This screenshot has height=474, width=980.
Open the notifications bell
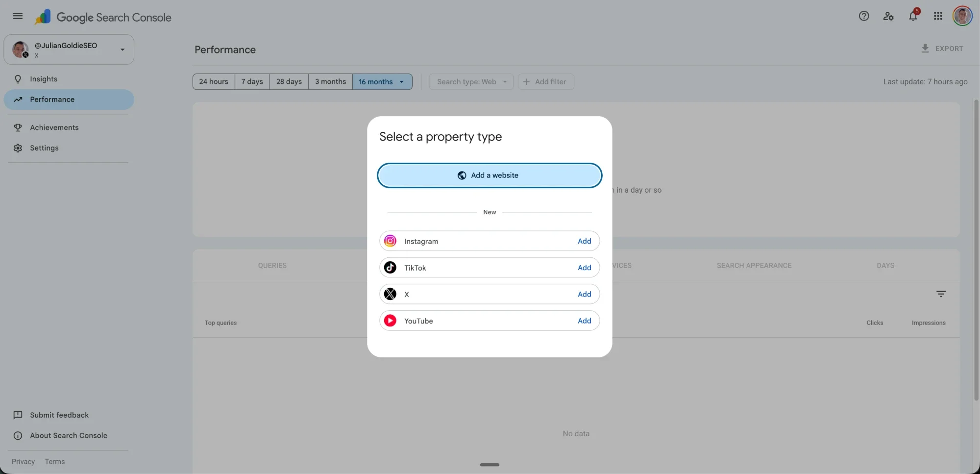pyautogui.click(x=913, y=16)
